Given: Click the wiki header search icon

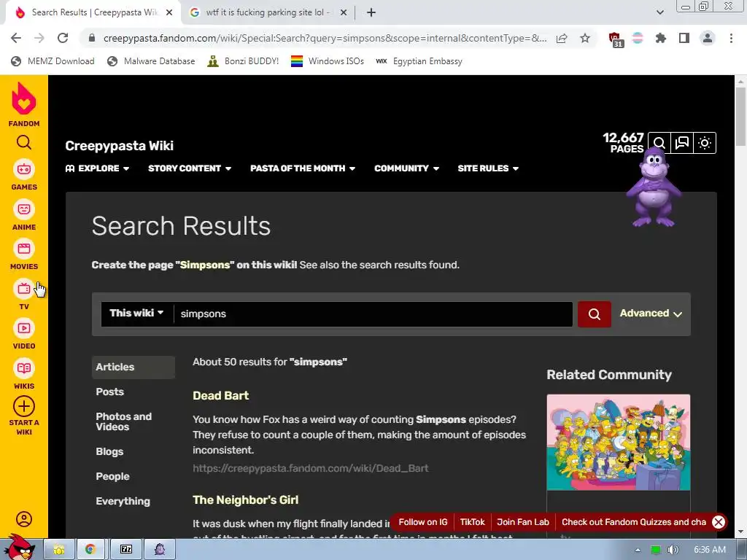Looking at the screenshot, I should [659, 143].
